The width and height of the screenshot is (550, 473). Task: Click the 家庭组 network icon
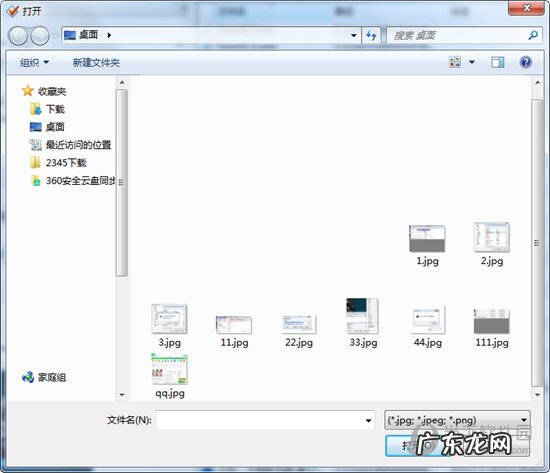point(28,377)
